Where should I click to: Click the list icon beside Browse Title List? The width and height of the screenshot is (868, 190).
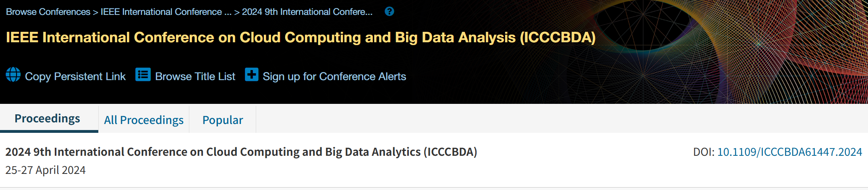[x=143, y=74]
